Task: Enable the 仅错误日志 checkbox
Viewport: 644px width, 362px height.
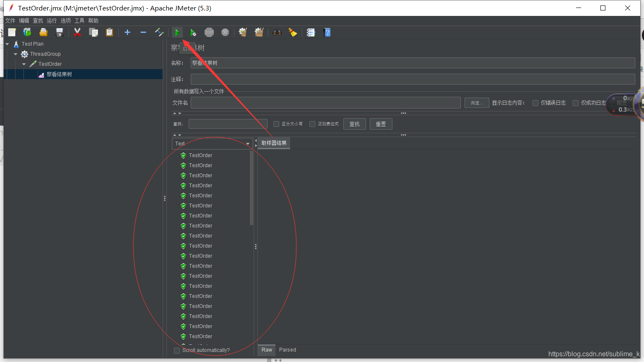Action: coord(535,103)
